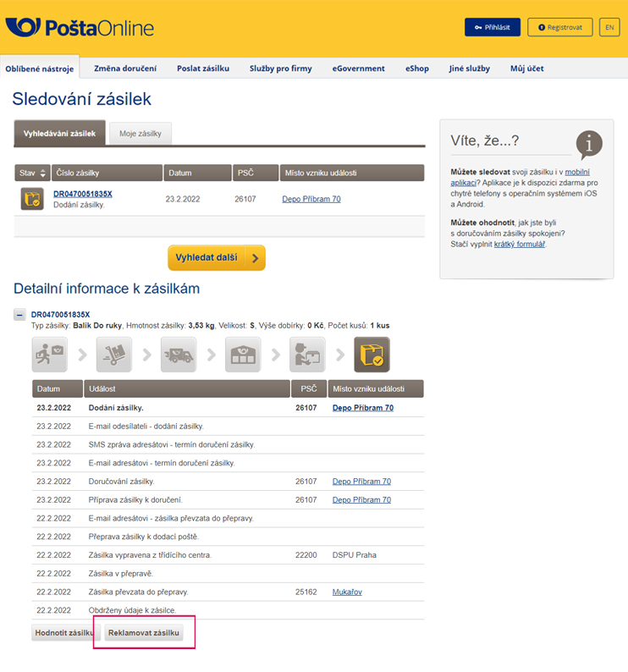
Task: Click the delivered package status icon in results row
Action: coord(31,199)
